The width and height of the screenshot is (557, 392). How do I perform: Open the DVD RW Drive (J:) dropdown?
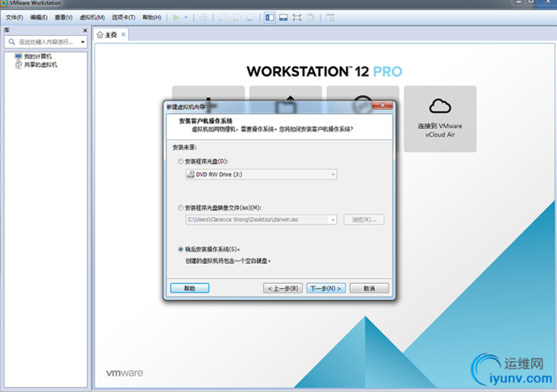pyautogui.click(x=261, y=174)
